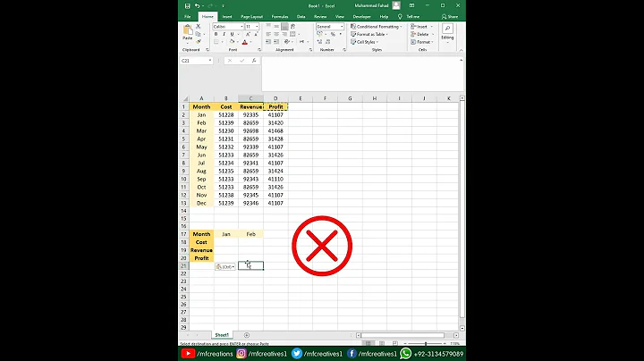Click the Percent Style icon
Image resolution: width=644 pixels, height=361 pixels.
[333, 34]
